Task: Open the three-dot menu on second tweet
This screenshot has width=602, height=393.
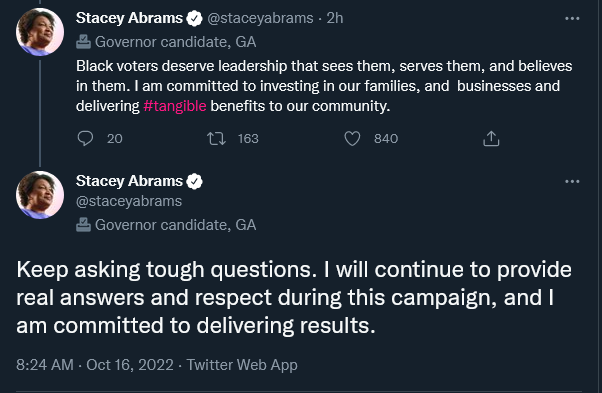Action: [572, 182]
